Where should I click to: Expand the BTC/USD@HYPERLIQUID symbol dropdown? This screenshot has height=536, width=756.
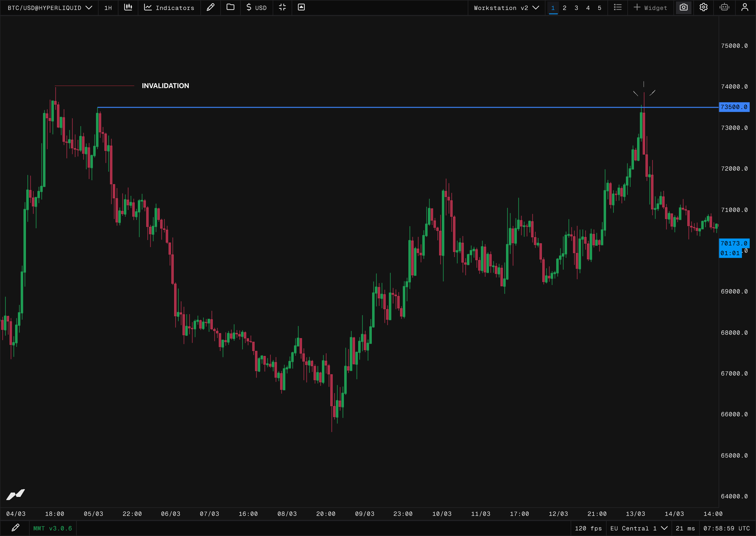pyautogui.click(x=50, y=8)
